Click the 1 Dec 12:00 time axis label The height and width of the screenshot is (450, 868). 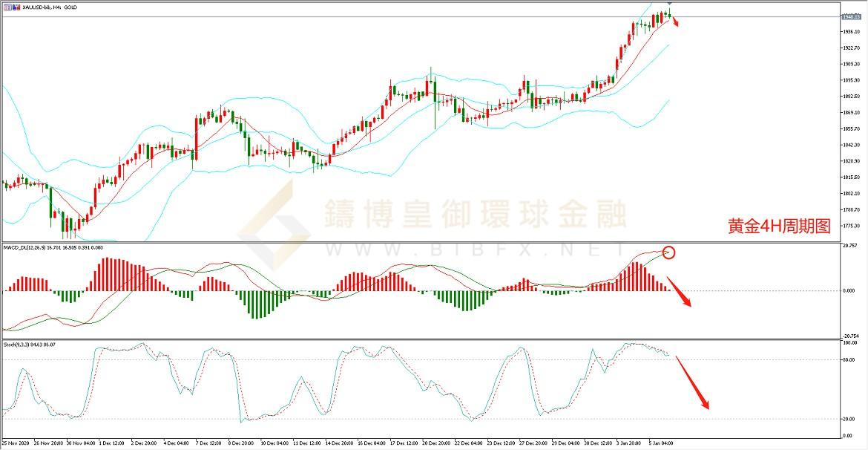click(111, 443)
